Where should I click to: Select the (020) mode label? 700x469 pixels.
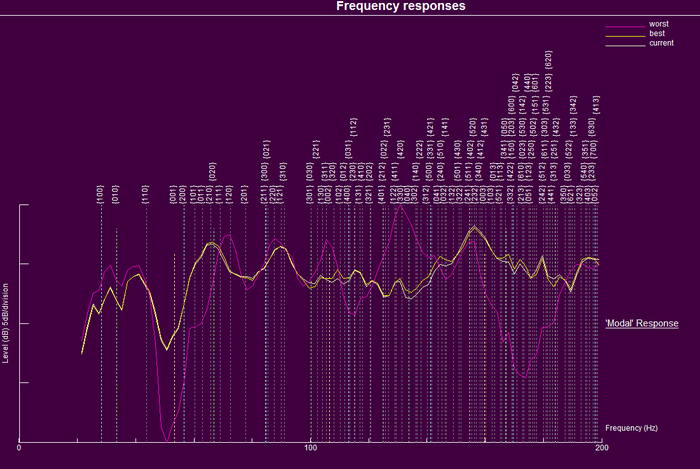coord(213,171)
